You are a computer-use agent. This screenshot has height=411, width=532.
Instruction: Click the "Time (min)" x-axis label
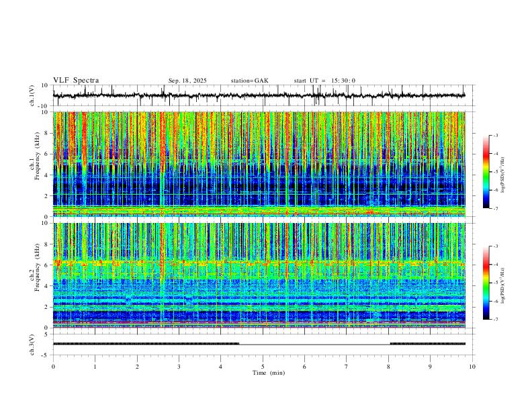pyautogui.click(x=269, y=373)
